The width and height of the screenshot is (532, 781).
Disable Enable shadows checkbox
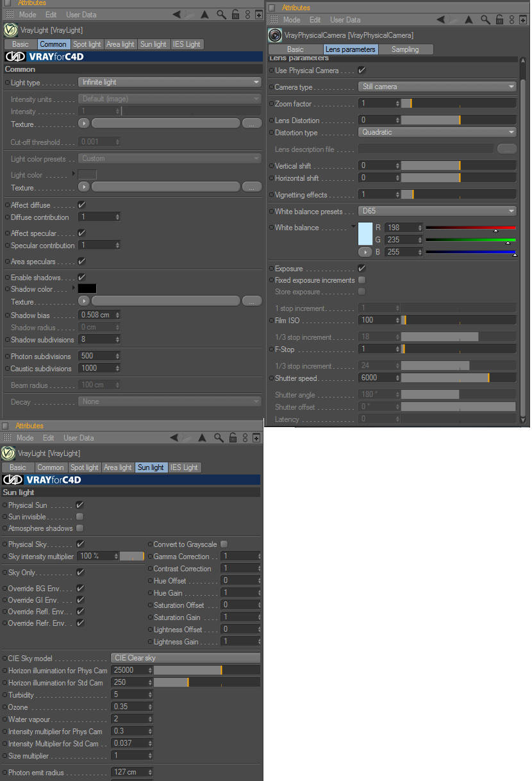coord(81,278)
